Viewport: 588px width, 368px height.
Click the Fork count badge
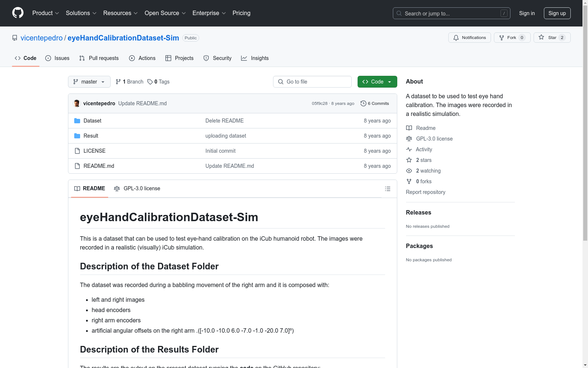[x=522, y=38]
